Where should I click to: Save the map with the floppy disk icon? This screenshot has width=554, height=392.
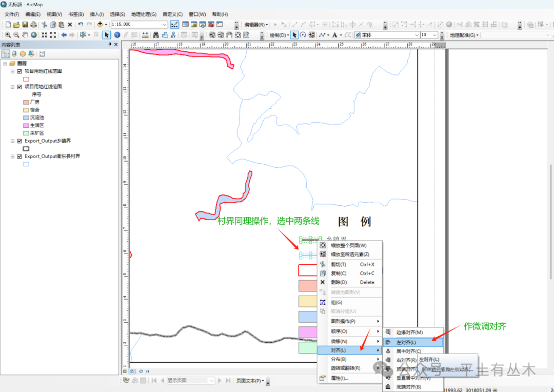pos(25,25)
